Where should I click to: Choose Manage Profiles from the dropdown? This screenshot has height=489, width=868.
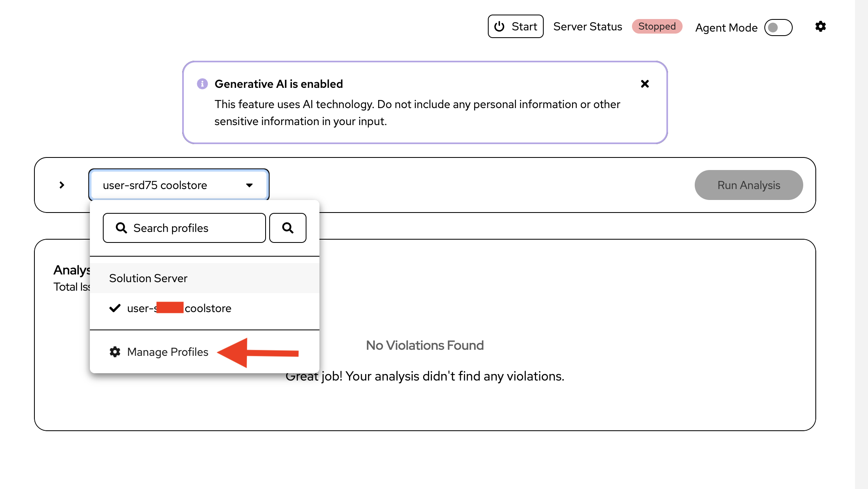[168, 352]
